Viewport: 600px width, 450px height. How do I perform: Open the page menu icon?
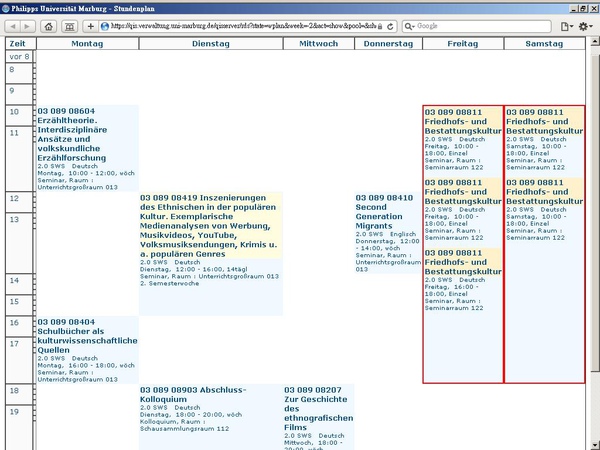pyautogui.click(x=567, y=26)
